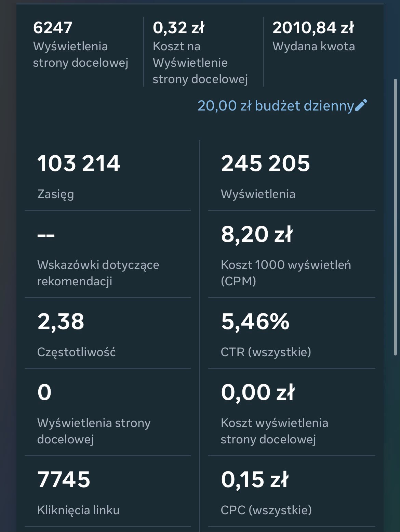This screenshot has height=532, width=400.
Task: Click the vertical scrollbar on the right edge
Action: point(396,218)
